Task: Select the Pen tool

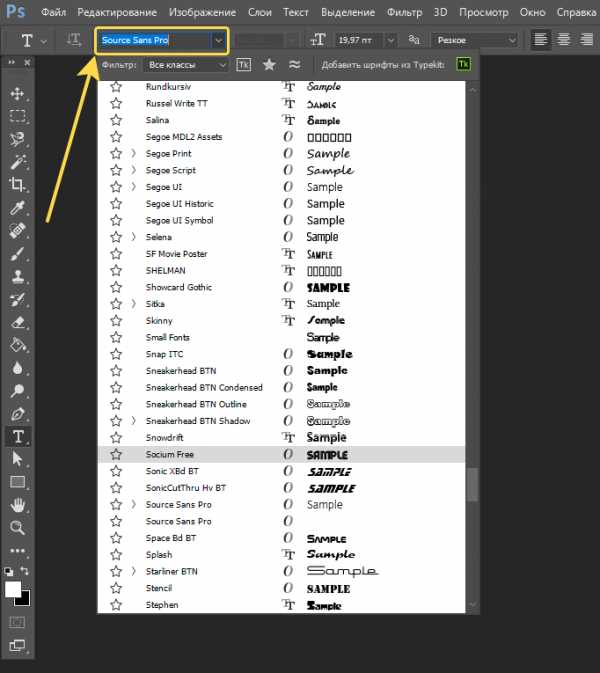Action: [17, 414]
